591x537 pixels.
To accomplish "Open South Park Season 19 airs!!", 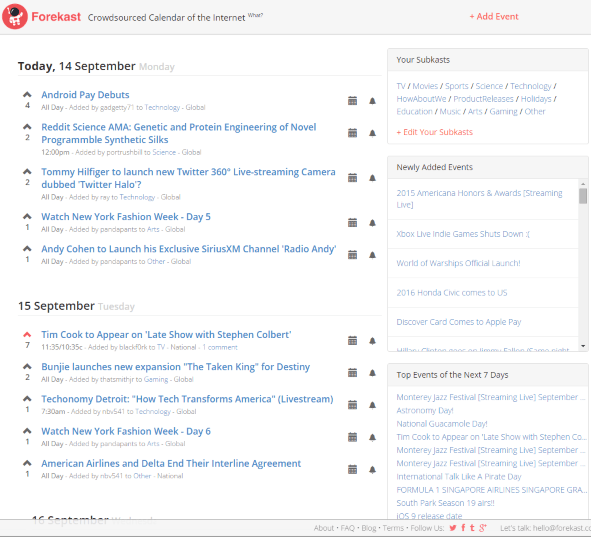I will (445, 503).
